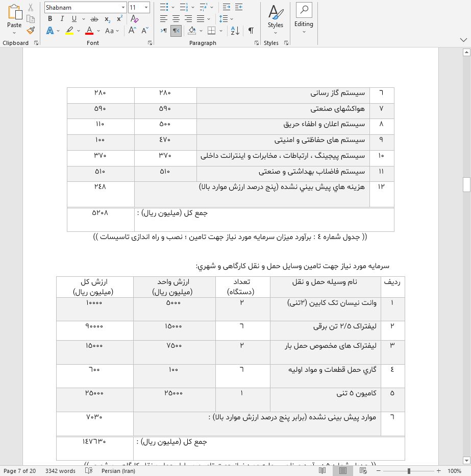Click the Borders icon

click(x=211, y=30)
